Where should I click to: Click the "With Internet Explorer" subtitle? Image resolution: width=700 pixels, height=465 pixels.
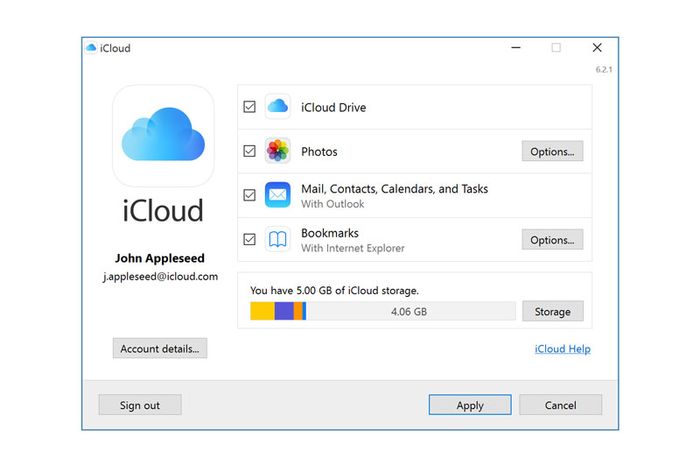pos(353,248)
